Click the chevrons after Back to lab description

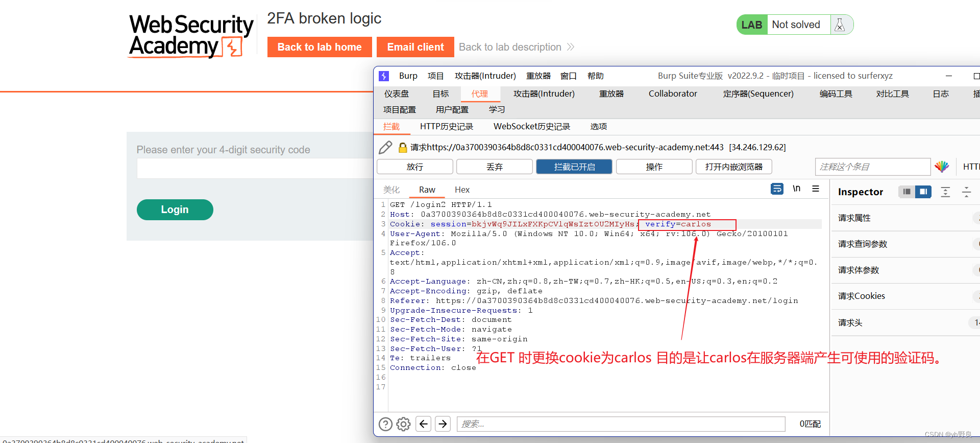(571, 47)
